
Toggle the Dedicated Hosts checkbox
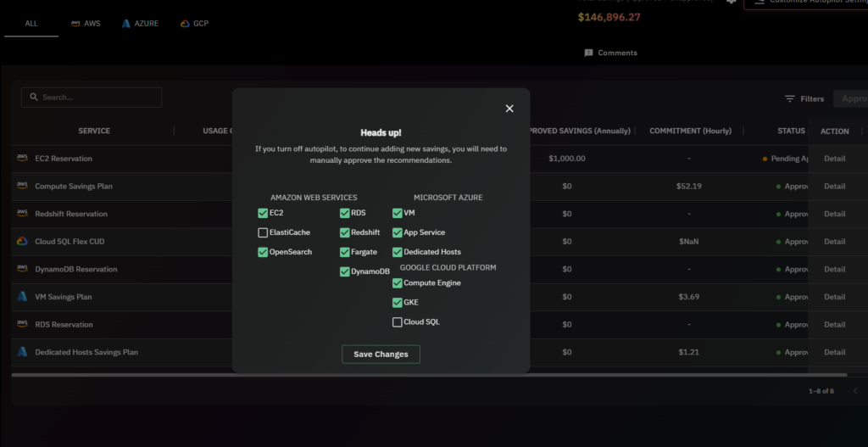[397, 252]
